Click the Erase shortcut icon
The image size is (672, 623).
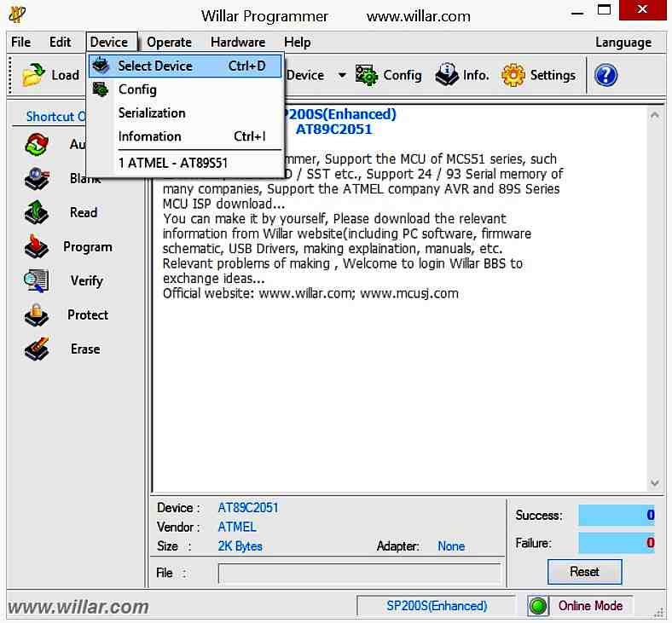[x=37, y=349]
